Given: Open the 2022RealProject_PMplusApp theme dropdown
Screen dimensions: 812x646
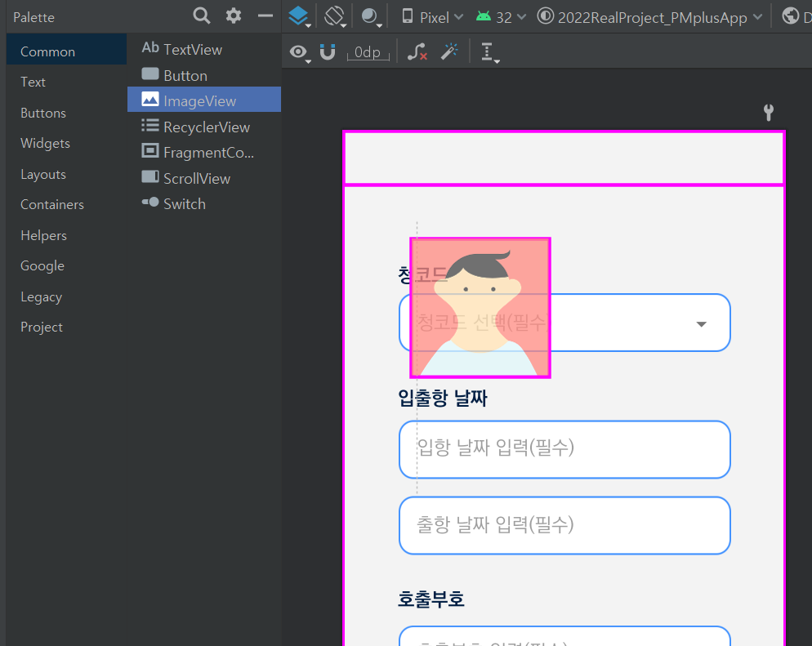Looking at the screenshot, I should point(649,17).
